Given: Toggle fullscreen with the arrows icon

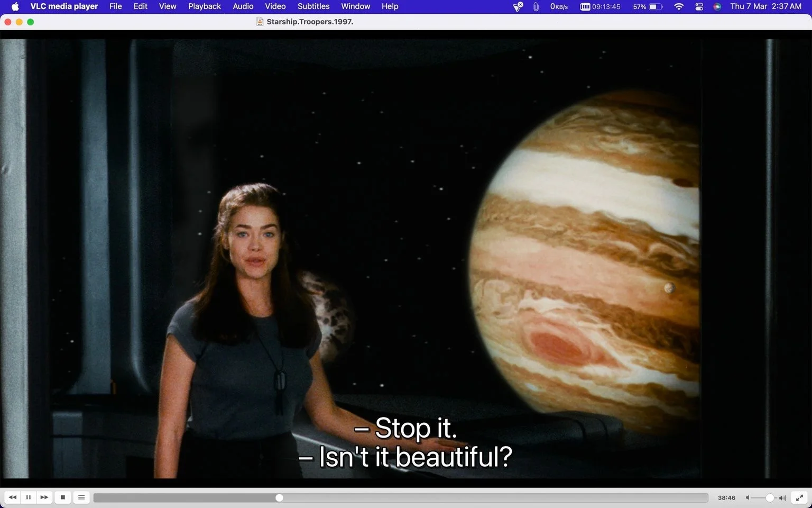Looking at the screenshot, I should click(800, 497).
